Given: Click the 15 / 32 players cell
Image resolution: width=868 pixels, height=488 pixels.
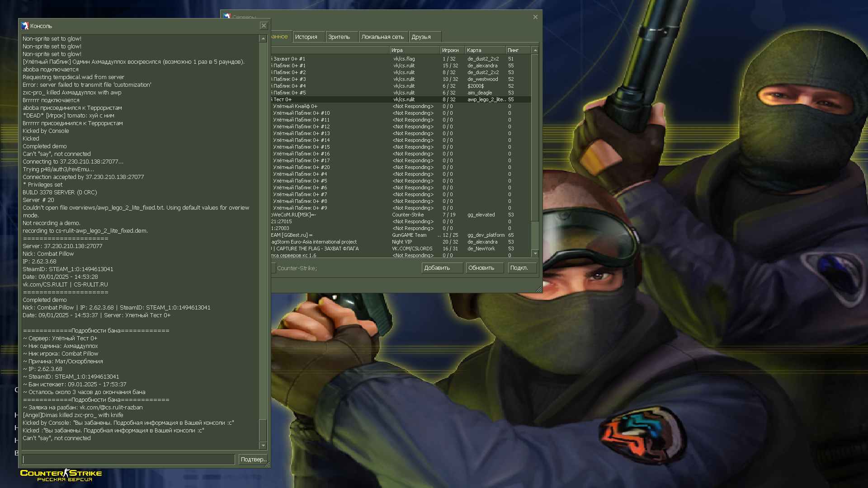Looking at the screenshot, I should [450, 66].
